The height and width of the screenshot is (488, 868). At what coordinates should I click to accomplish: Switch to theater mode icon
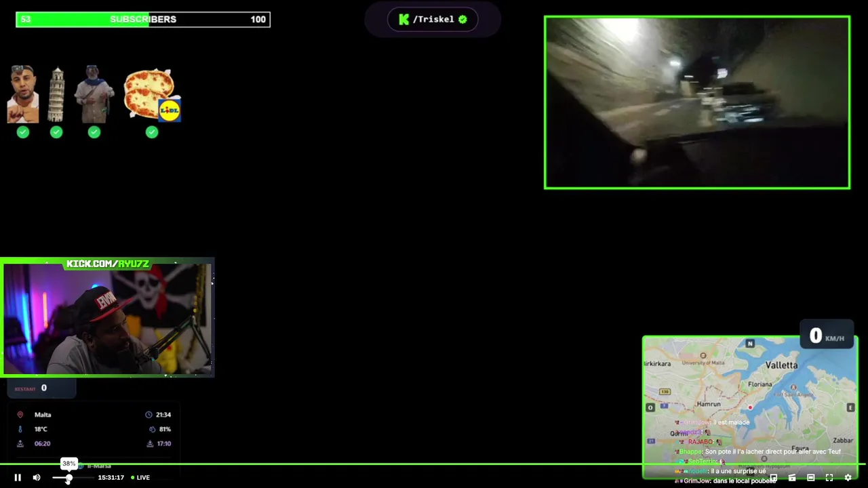810,477
